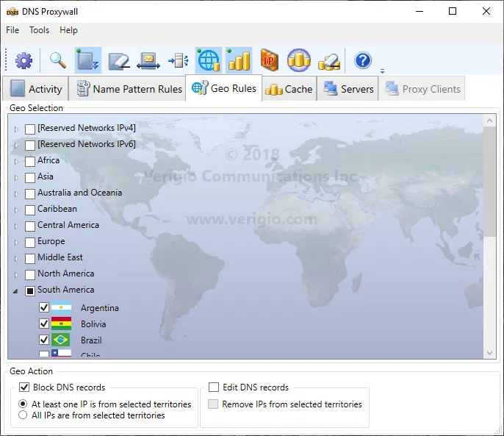
Task: Click the Argentina flag icon
Action: [61, 307]
